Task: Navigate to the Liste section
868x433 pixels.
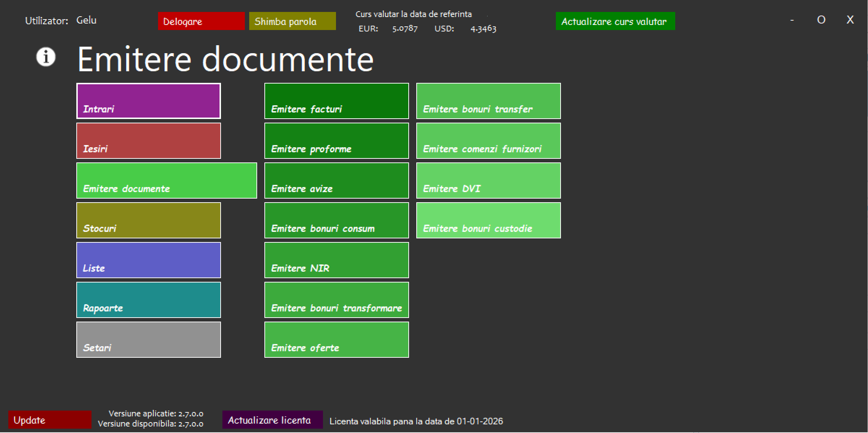Action: click(148, 260)
